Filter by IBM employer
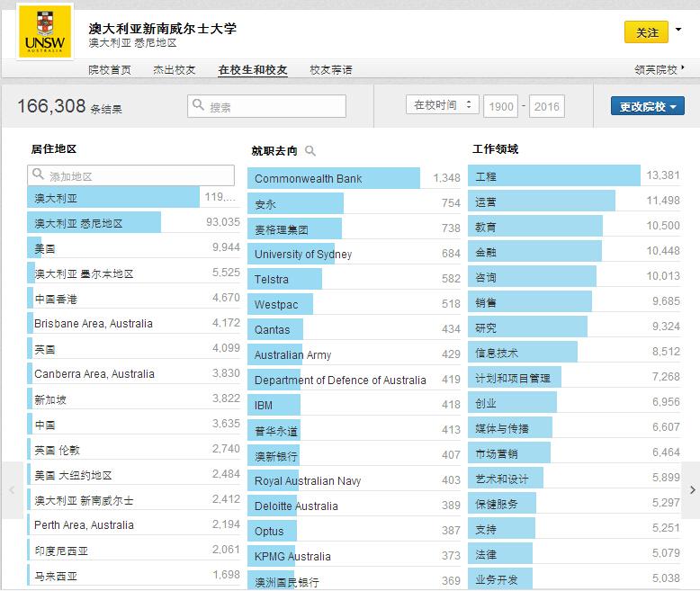This screenshot has height=591, width=700. tap(354, 406)
